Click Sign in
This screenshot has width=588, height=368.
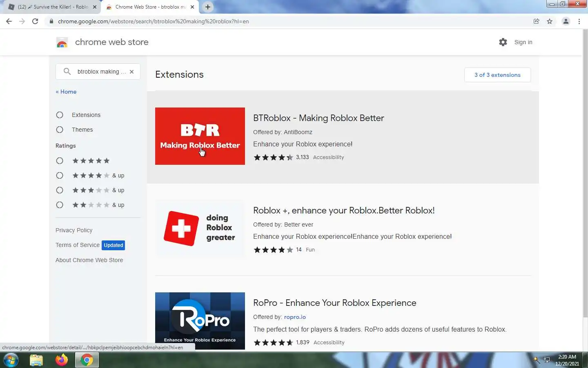[523, 42]
